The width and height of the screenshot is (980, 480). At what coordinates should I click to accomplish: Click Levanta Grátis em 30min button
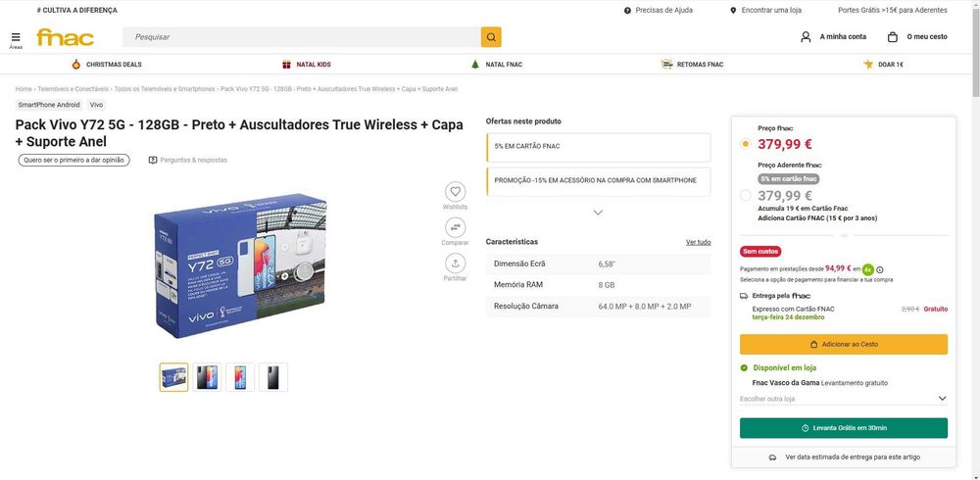tap(844, 428)
